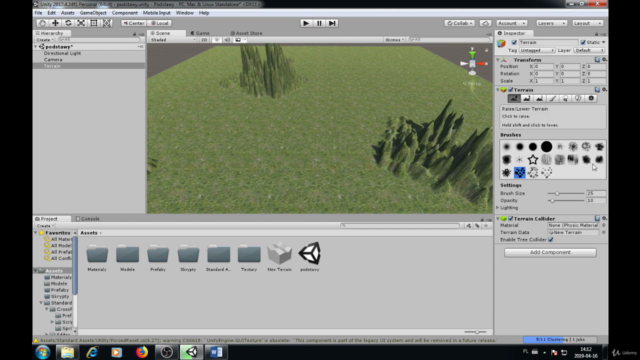
Task: Open the Hierarchy Create dropdown
Action: [44, 40]
